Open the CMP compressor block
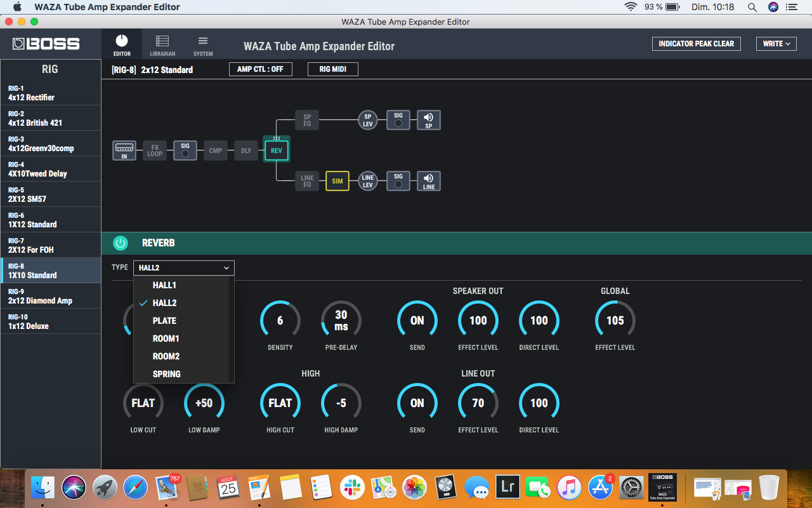The image size is (812, 508). (x=215, y=150)
